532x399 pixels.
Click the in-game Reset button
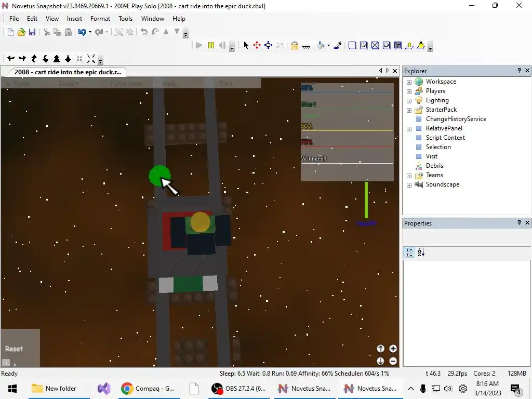pos(14,349)
